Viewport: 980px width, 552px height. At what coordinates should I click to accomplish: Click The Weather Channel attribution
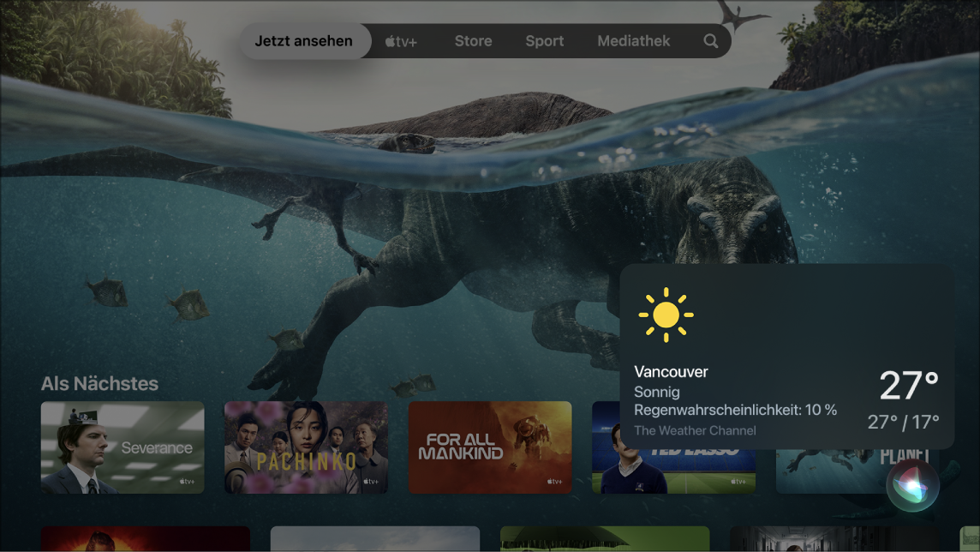pos(695,431)
